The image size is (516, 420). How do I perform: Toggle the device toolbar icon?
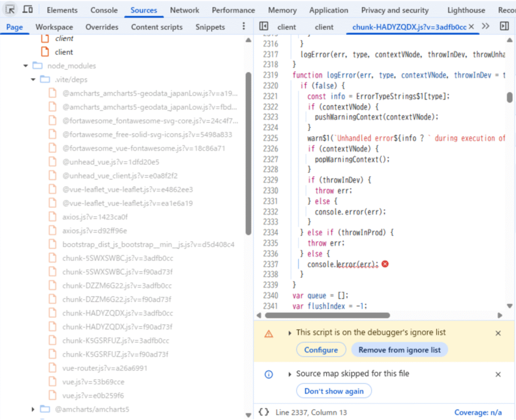(x=28, y=10)
